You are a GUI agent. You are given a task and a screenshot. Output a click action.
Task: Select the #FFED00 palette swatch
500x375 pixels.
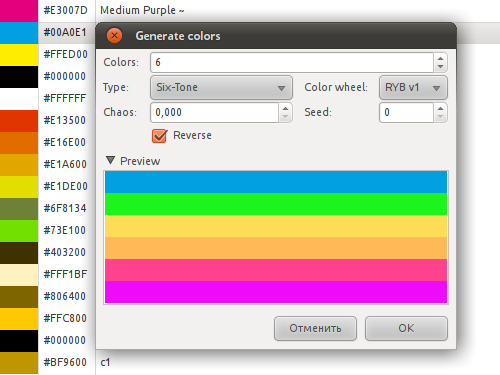click(19, 55)
